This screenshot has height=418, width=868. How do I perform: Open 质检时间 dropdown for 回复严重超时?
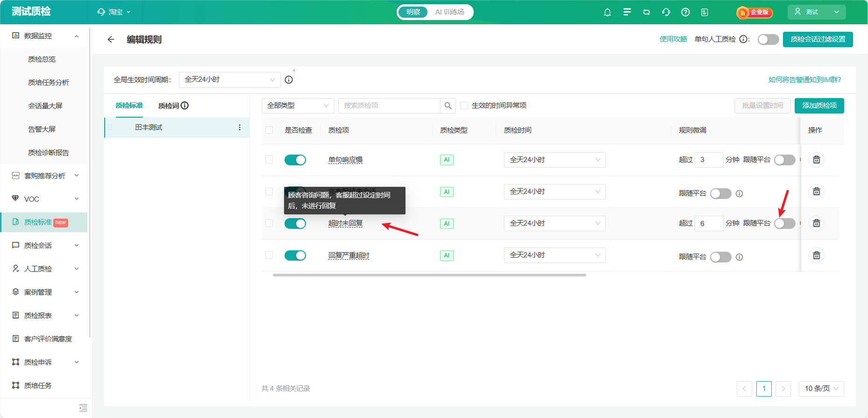coord(555,255)
